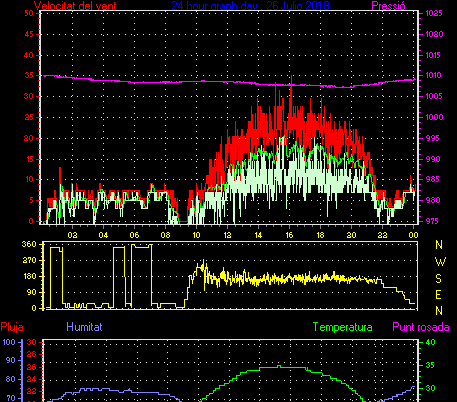Click the 16 hour time marker

(289, 235)
